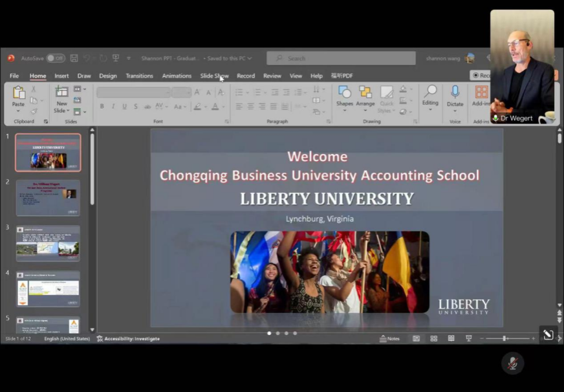Switch to the Animations tab

pyautogui.click(x=177, y=76)
